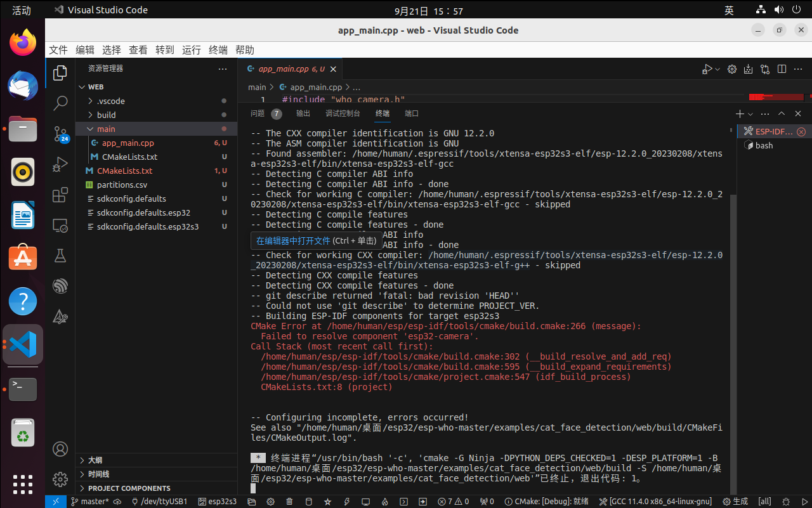Click the esp32s3 target selector
Viewport: 812px width, 508px height.
[218, 502]
